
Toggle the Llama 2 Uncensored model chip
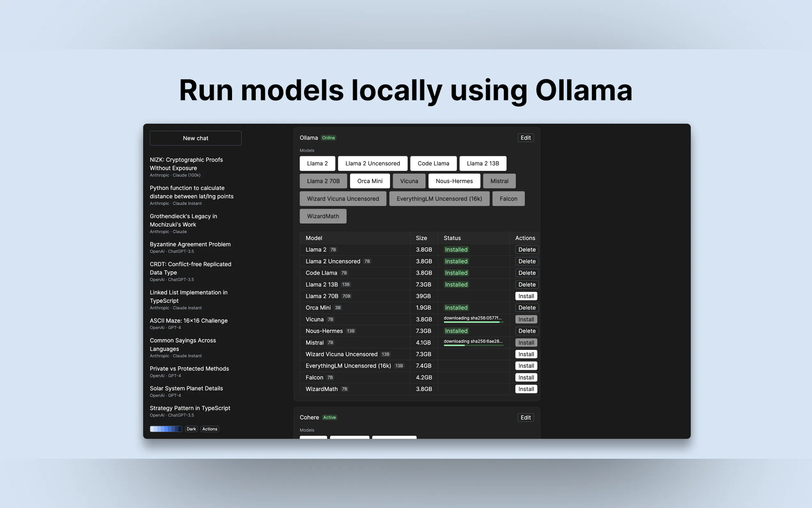373,163
